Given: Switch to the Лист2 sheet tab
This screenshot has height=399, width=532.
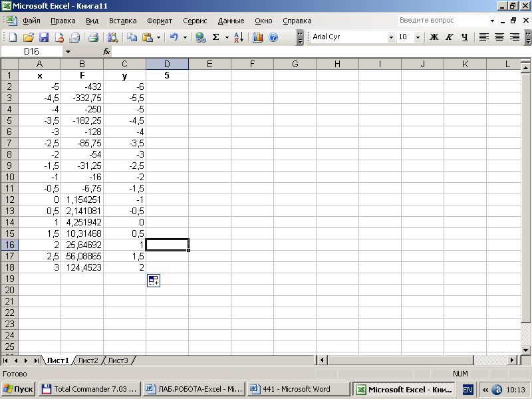Looking at the screenshot, I should pos(88,360).
